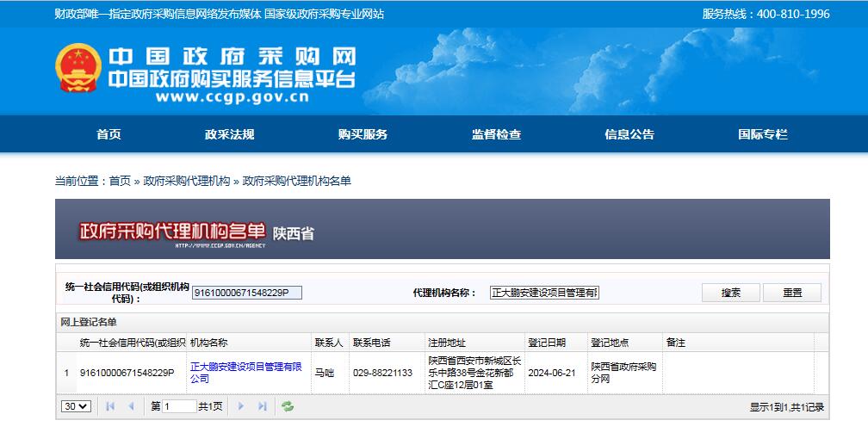Click the next page arrow icon
This screenshot has height=445, width=868.
(x=241, y=406)
